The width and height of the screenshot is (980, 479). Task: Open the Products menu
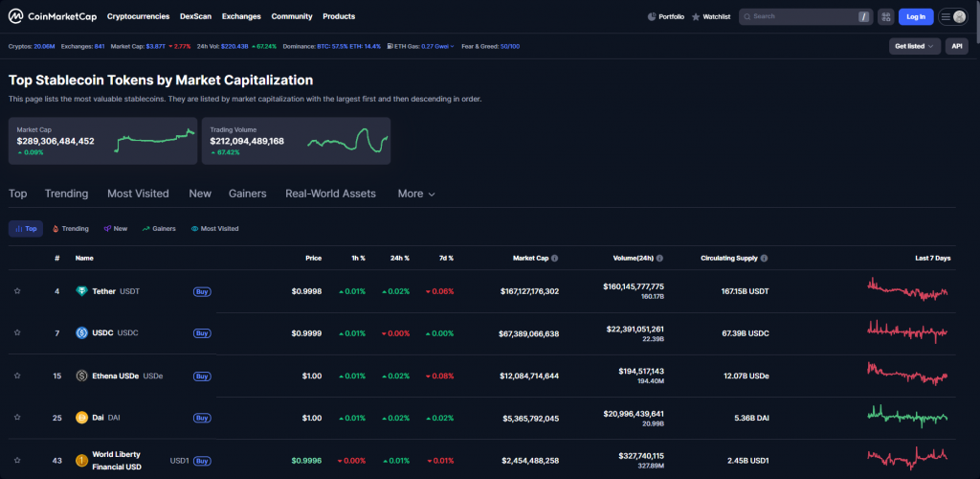pos(339,17)
